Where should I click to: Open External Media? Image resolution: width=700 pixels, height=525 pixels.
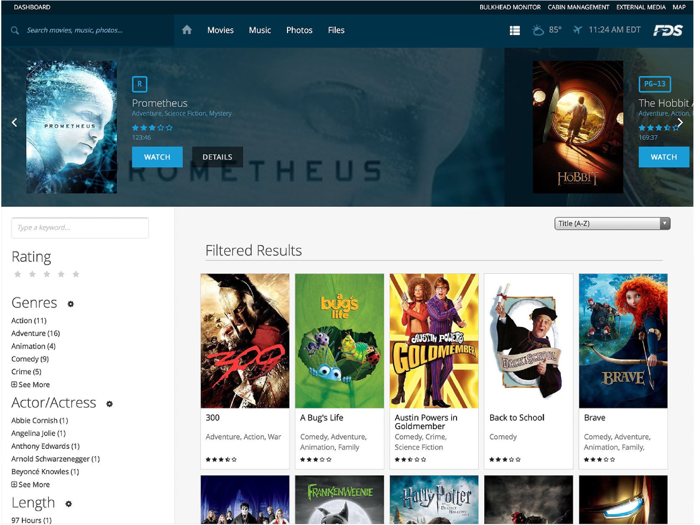coord(641,7)
